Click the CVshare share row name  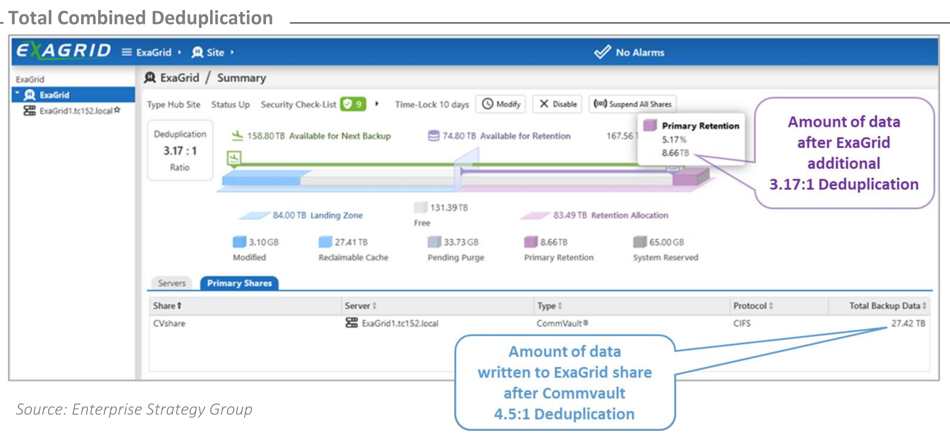170,324
